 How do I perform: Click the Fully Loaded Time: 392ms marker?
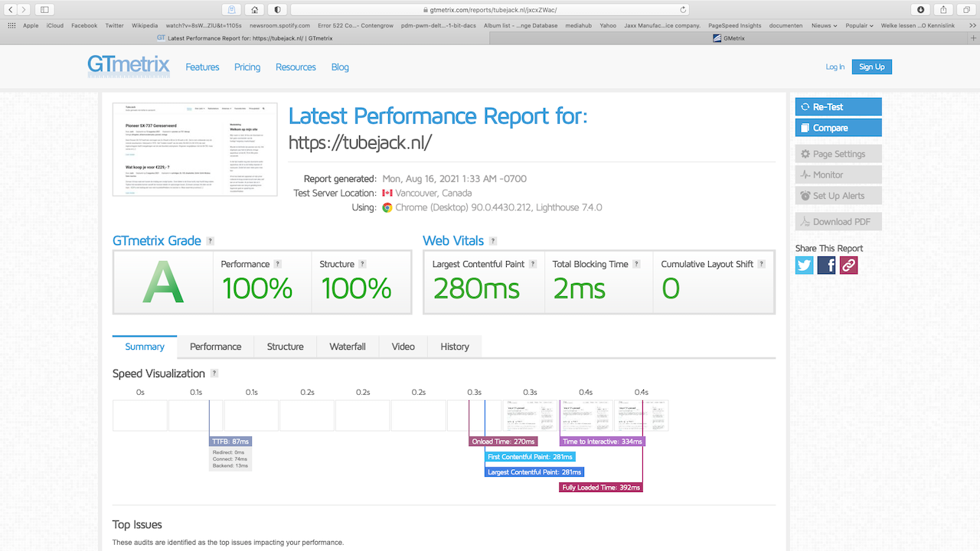click(x=601, y=487)
